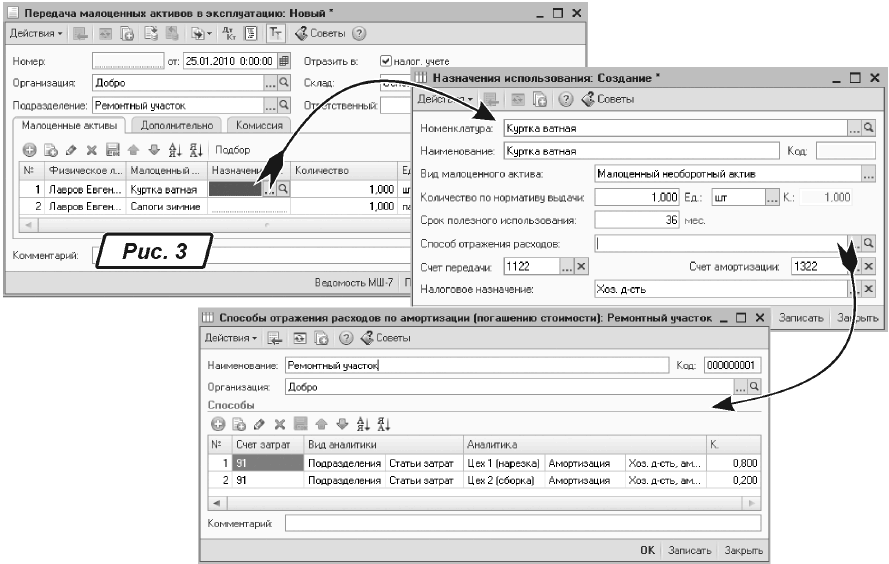
Task: Open Советы in the Передача малоценных активов toolbar
Action: pos(326,34)
